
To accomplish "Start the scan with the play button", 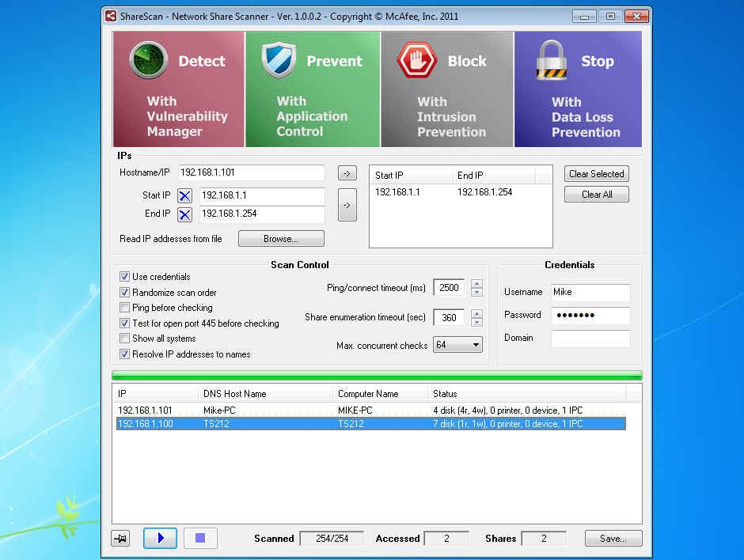I will [160, 539].
